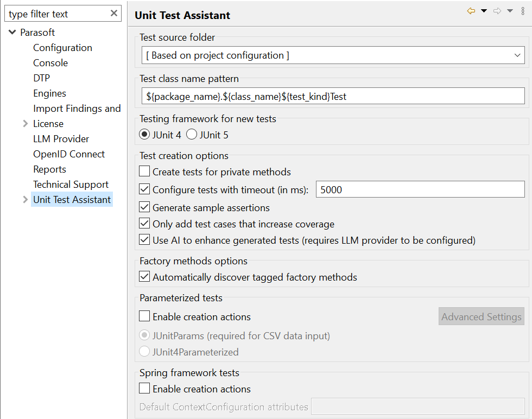
Task: Uncheck Generate sample assertions
Action: (144, 207)
